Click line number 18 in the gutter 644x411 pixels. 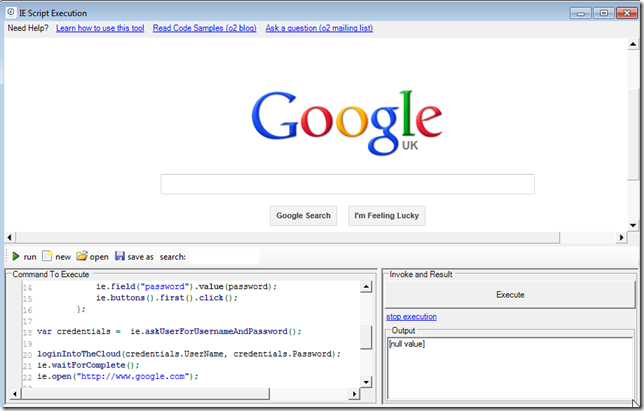pos(28,332)
